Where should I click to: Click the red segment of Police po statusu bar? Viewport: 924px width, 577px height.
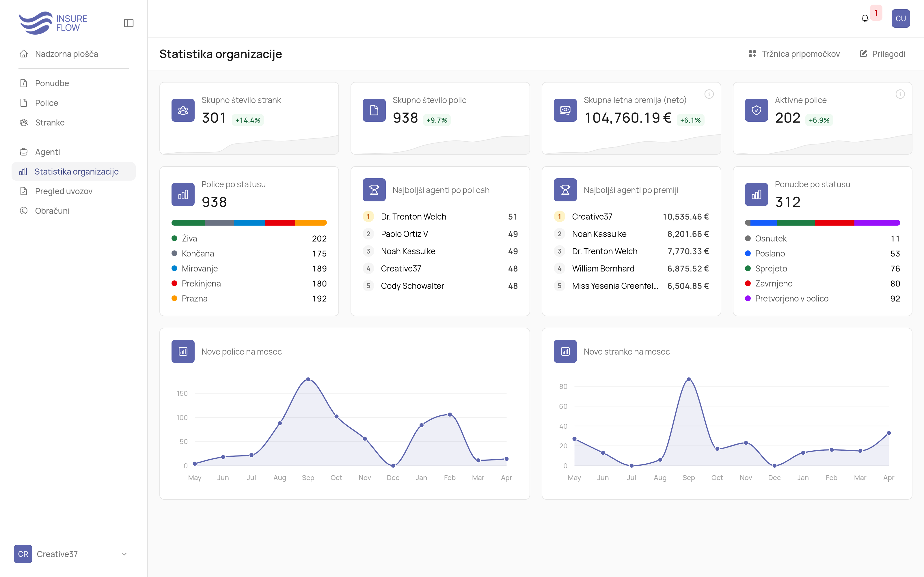tap(280, 222)
